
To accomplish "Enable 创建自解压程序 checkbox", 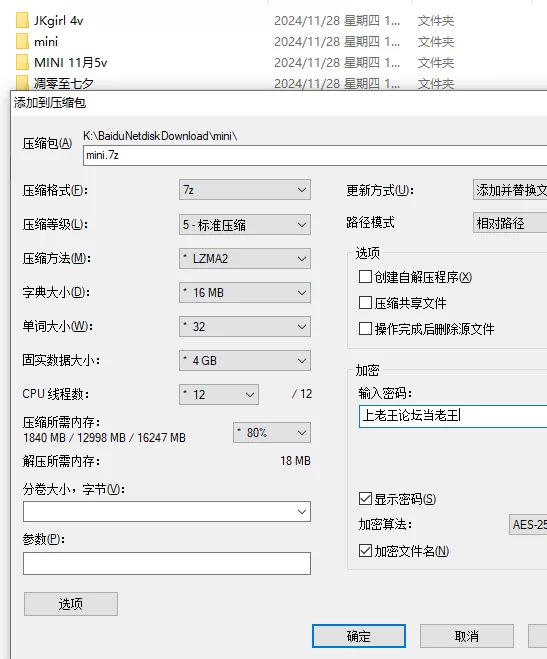I will click(365, 277).
